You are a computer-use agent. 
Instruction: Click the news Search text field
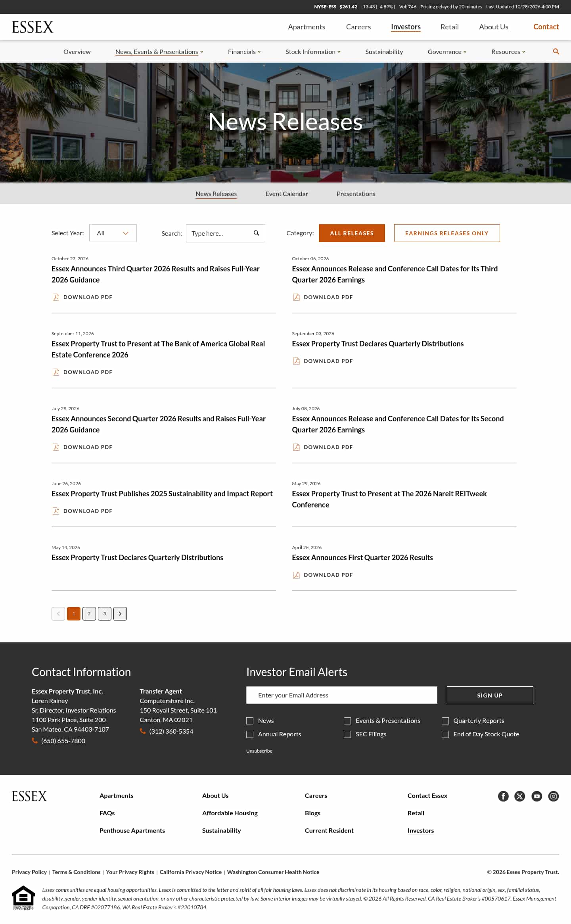[x=225, y=233]
